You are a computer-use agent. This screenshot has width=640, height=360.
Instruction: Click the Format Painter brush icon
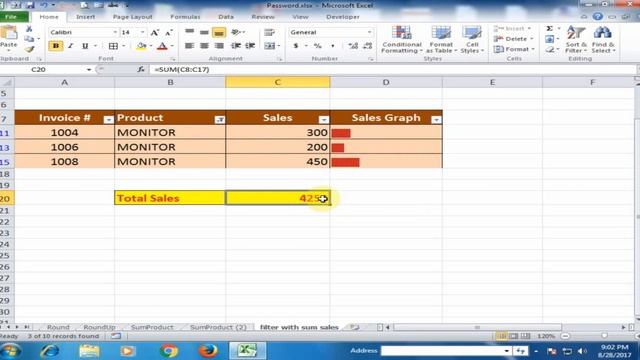[x=29, y=49]
